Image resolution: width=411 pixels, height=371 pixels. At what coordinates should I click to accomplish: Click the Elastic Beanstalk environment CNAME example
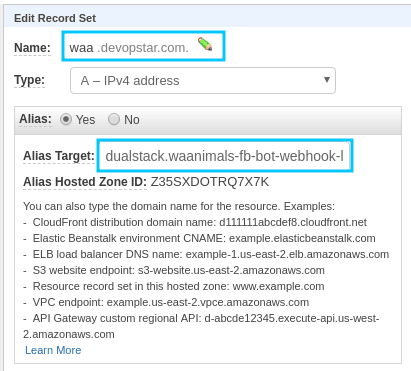(204, 238)
